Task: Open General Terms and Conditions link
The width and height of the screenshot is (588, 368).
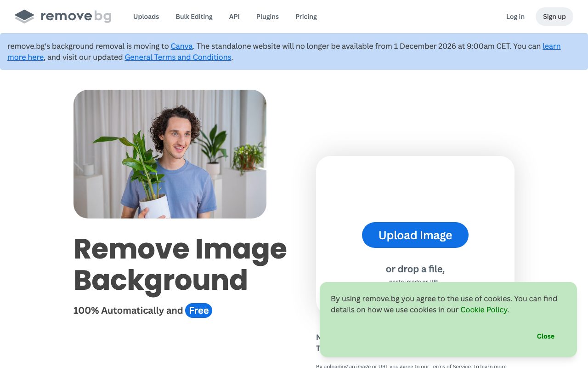Action: tap(178, 57)
